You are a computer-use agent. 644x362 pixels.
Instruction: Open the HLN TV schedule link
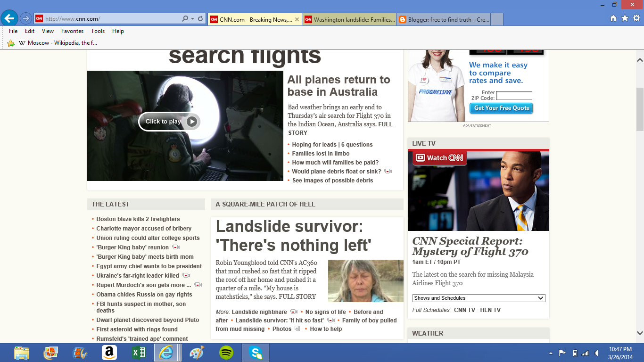pos(490,310)
